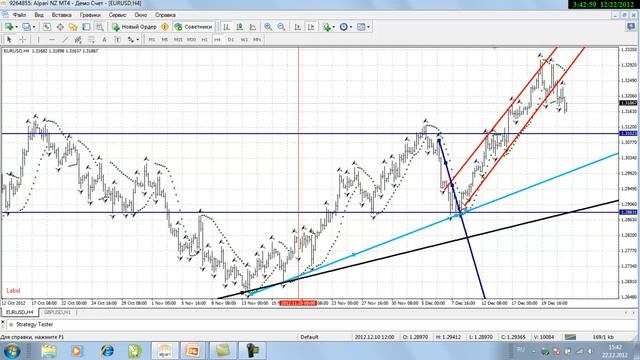Open the Вставка menu

point(62,15)
